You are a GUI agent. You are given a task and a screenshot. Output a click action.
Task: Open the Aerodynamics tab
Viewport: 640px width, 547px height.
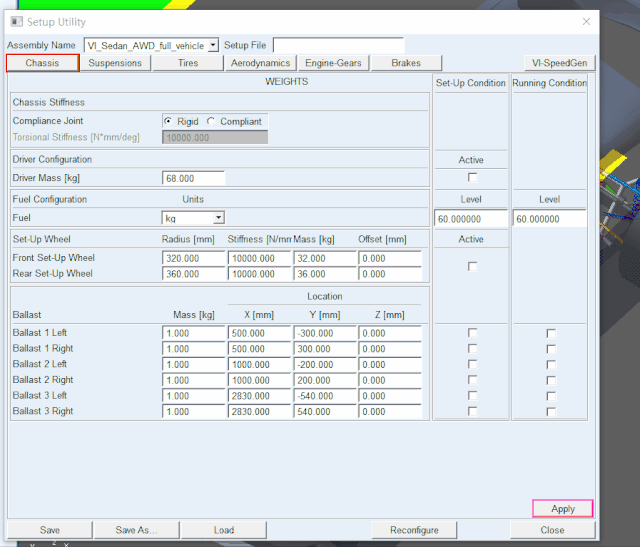click(x=260, y=63)
